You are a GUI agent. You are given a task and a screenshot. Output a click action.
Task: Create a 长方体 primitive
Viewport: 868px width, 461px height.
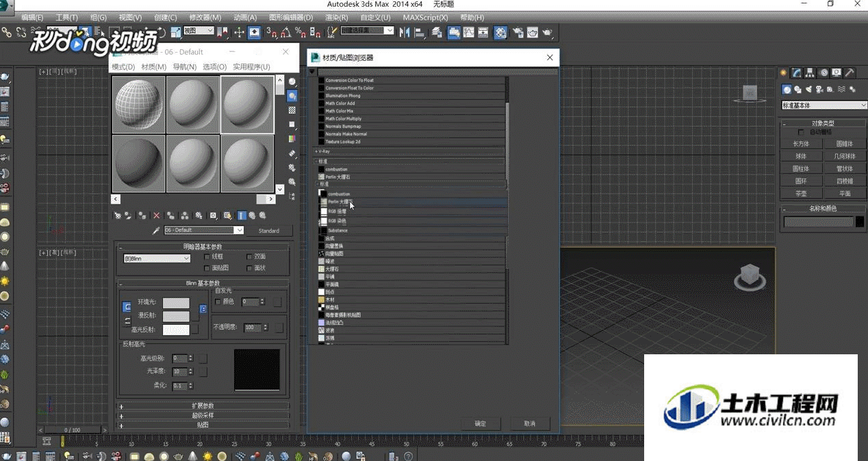[800, 144]
